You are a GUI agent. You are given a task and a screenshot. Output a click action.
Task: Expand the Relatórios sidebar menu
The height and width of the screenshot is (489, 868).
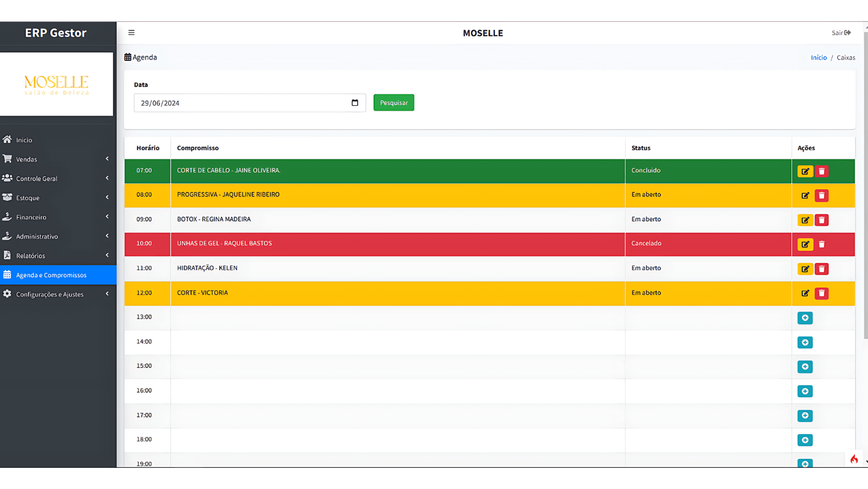click(57, 256)
